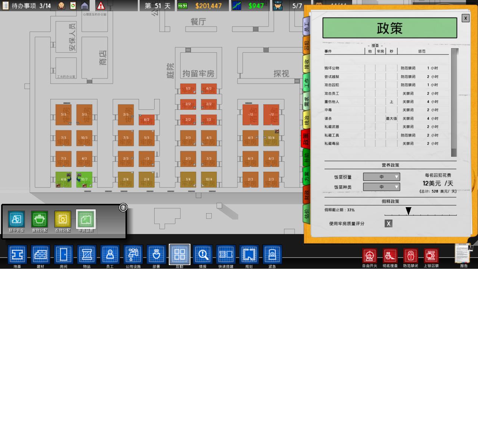Set punishment type for 谋杀 row

pos(408,118)
